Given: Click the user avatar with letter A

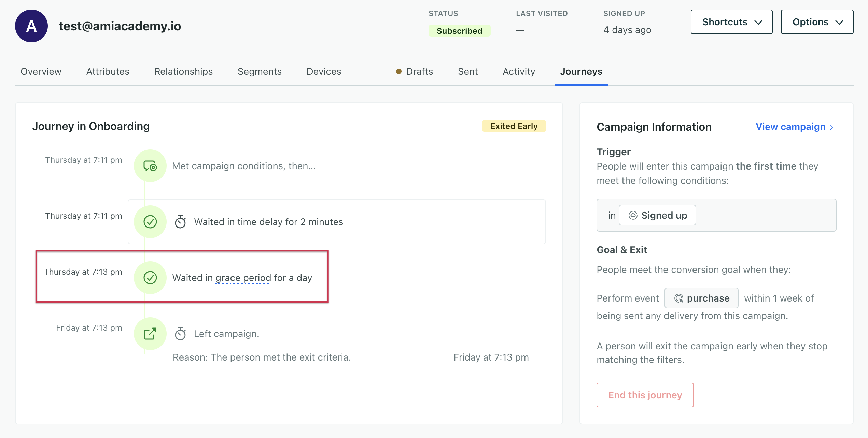Looking at the screenshot, I should click(31, 26).
